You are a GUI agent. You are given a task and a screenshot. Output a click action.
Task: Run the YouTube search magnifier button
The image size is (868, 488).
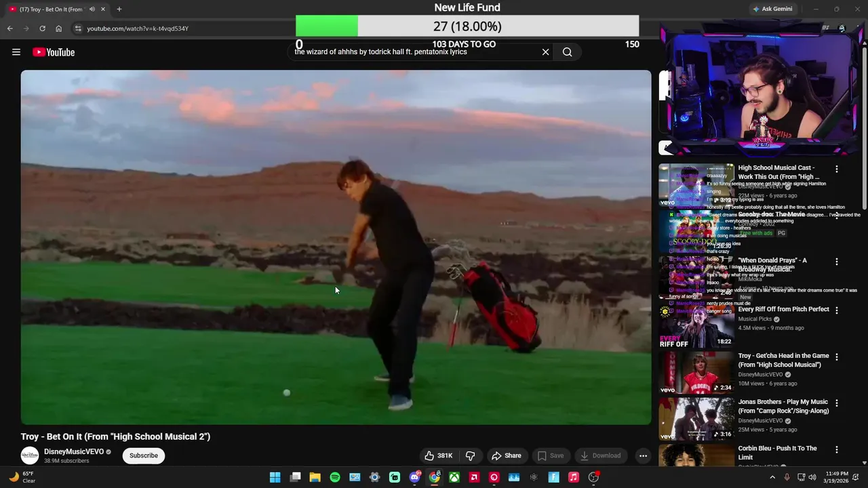coord(568,52)
